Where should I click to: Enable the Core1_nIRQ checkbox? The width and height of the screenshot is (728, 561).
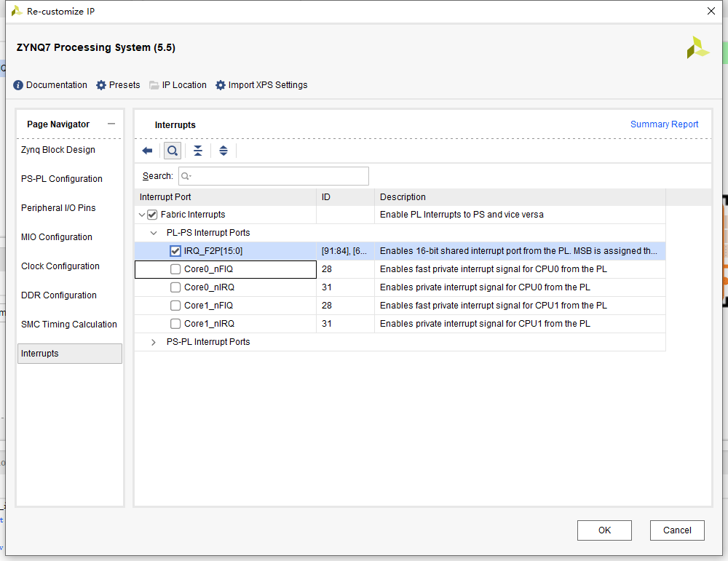pyautogui.click(x=175, y=323)
